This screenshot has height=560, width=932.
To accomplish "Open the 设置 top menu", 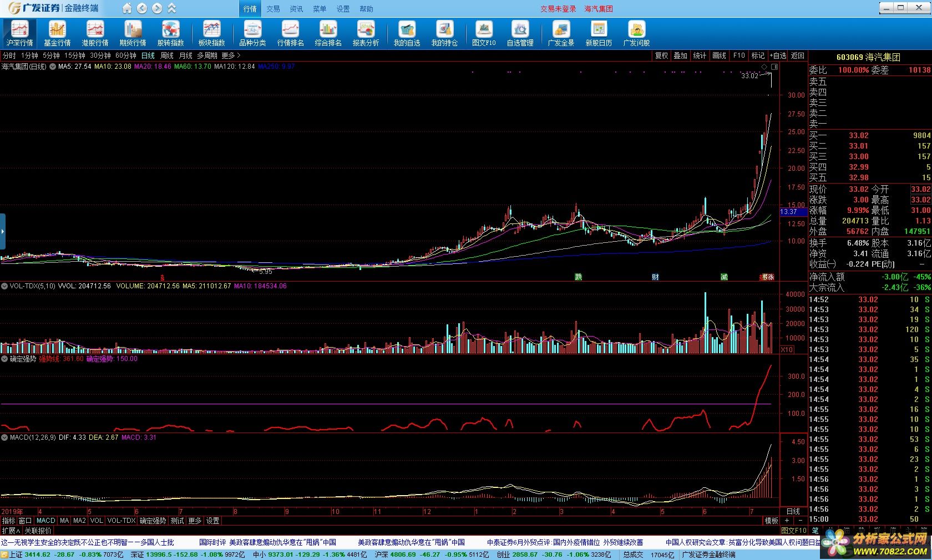I will (x=343, y=9).
